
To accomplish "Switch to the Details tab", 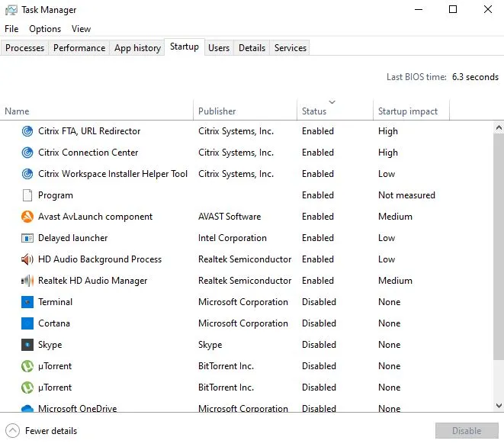I will (252, 48).
